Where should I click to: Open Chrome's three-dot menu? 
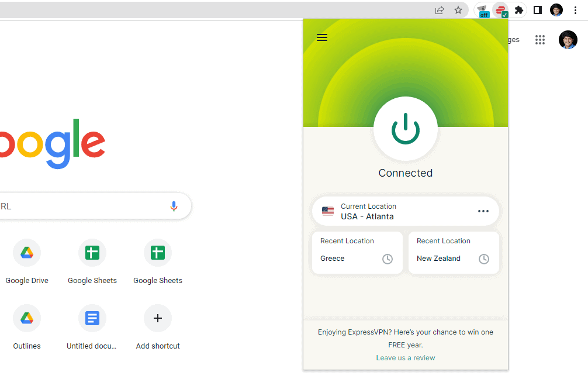(576, 10)
